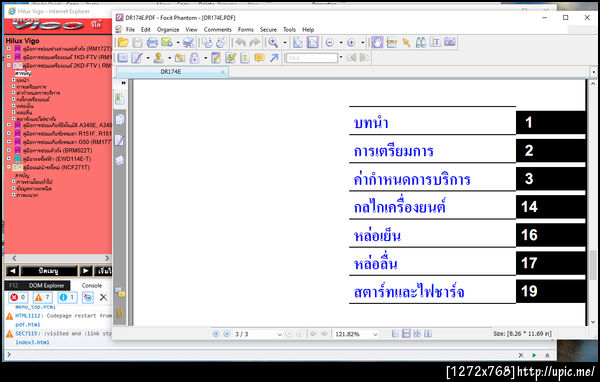This screenshot has height=382, width=600.
Task: Select the blue Arrow drawing tool
Action: click(x=274, y=58)
